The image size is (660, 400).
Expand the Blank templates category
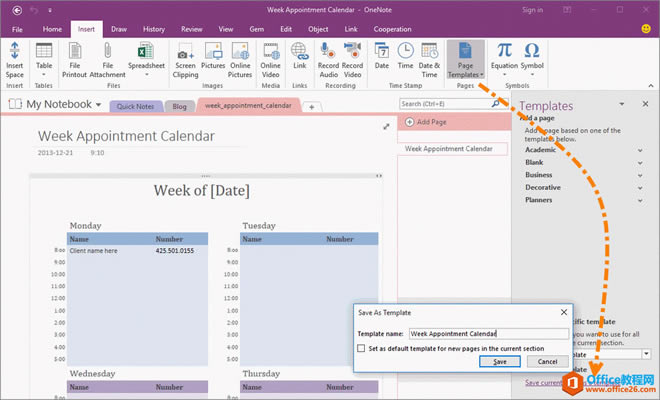640,163
